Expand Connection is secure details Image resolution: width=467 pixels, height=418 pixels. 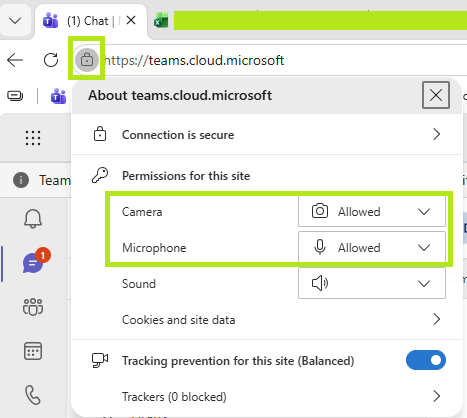pyautogui.click(x=267, y=135)
